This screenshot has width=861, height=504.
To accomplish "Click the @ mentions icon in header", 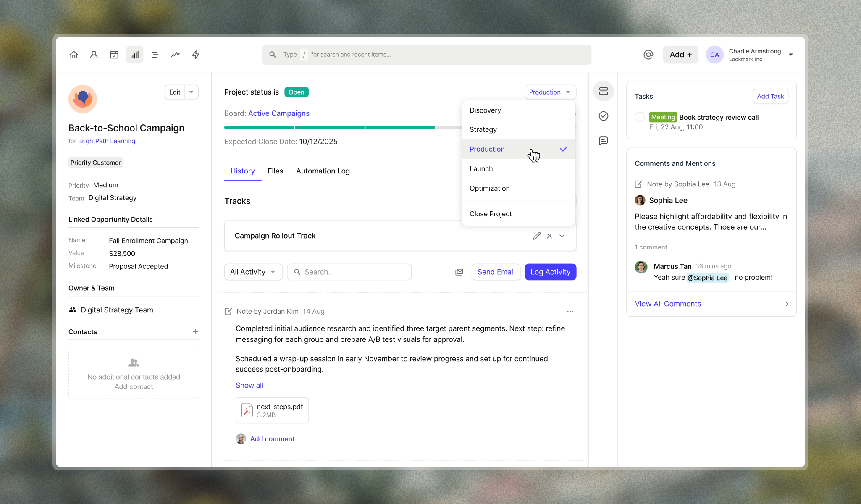I will [648, 55].
